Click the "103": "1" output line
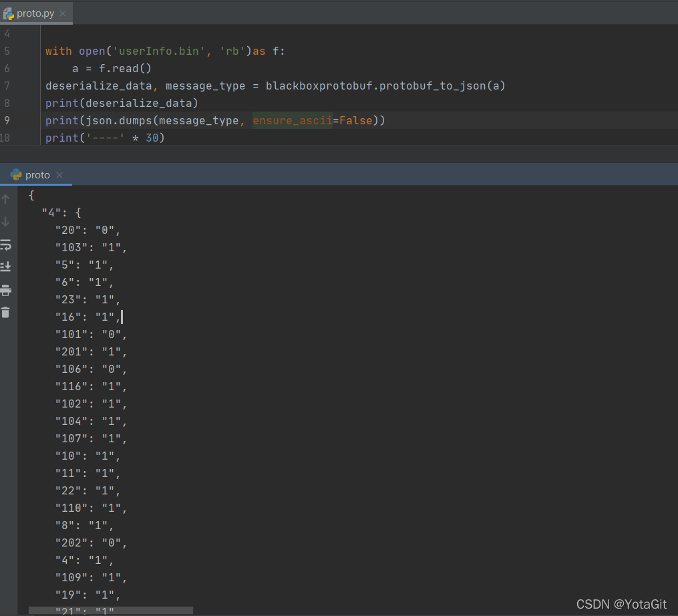This screenshot has height=616, width=678. (x=91, y=247)
